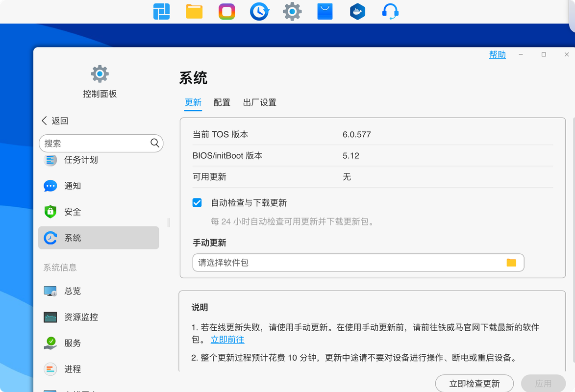Uncheck 自动检查与下载更新 checkbox
The image size is (575, 392).
(197, 203)
